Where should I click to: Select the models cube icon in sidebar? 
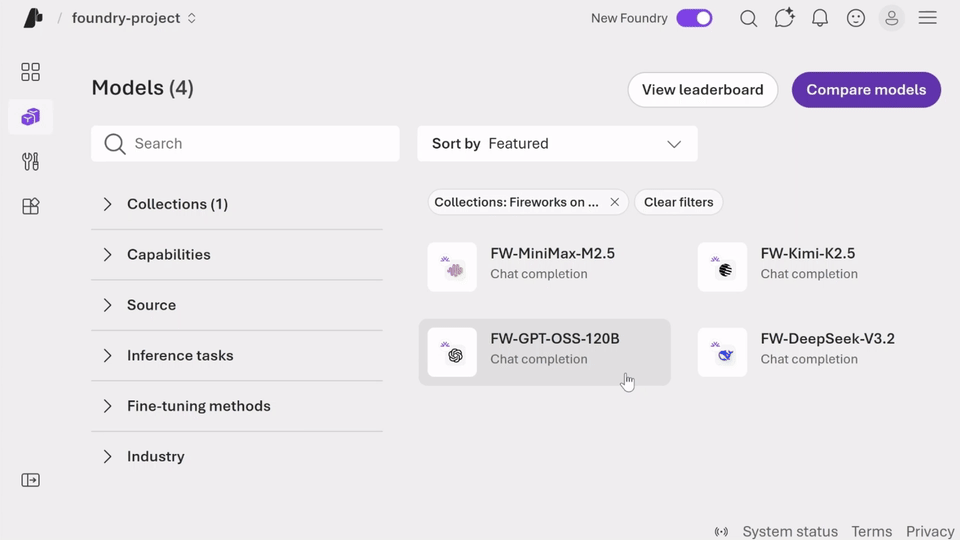pos(31,117)
